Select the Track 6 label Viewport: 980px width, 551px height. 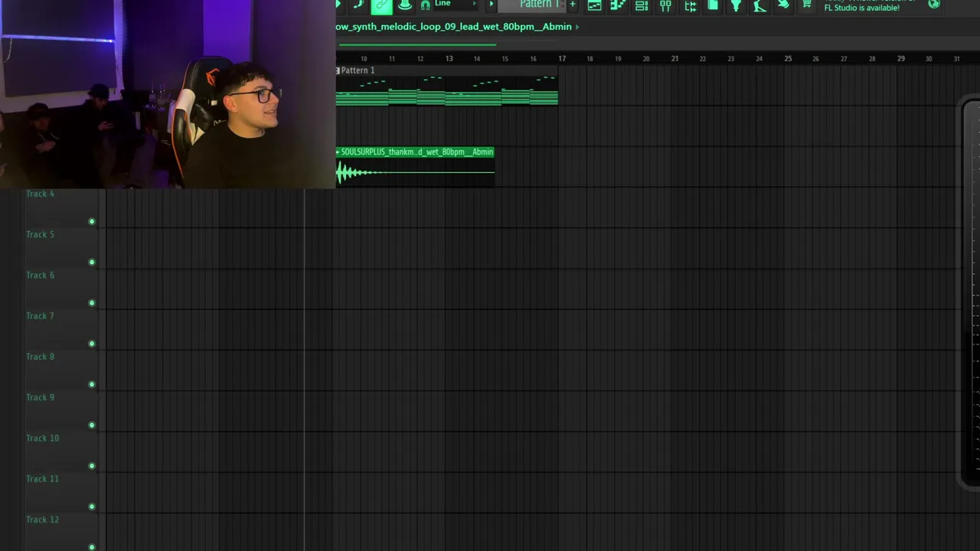[40, 275]
